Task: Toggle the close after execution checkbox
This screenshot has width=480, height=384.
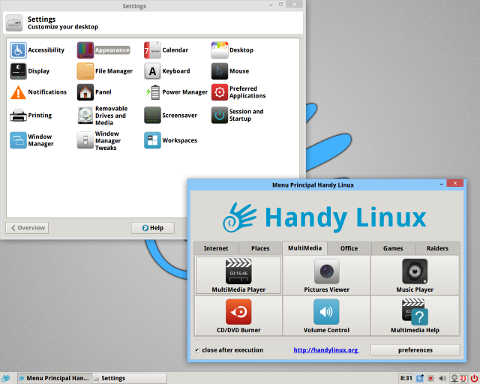Action: tap(197, 350)
